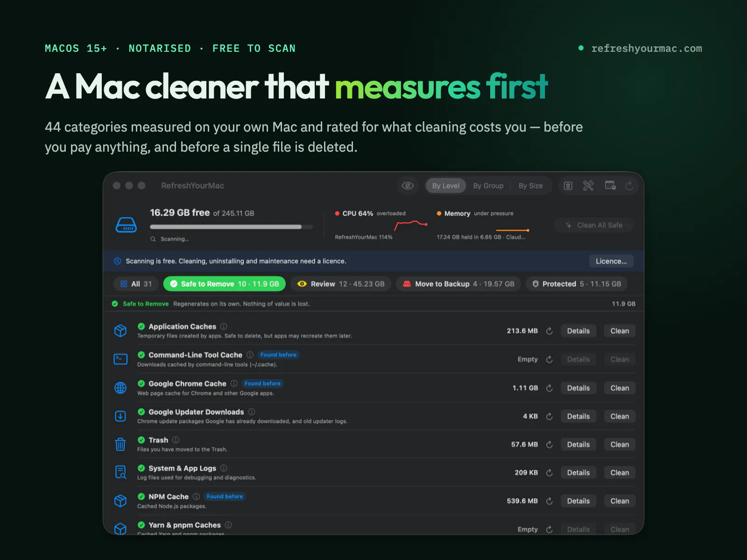
Task: Click the Memory pressure sparkline graph
Action: pyautogui.click(x=512, y=230)
